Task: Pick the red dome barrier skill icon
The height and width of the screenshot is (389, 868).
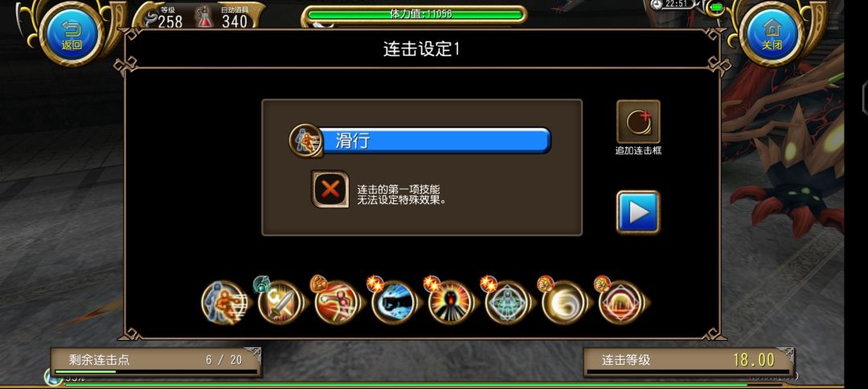Action: 620,303
